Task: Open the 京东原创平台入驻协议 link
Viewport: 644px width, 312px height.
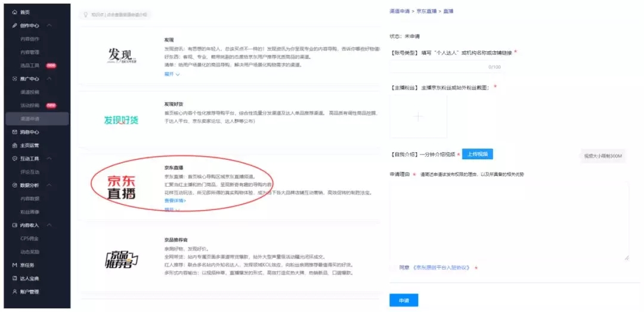Action: (x=441, y=268)
